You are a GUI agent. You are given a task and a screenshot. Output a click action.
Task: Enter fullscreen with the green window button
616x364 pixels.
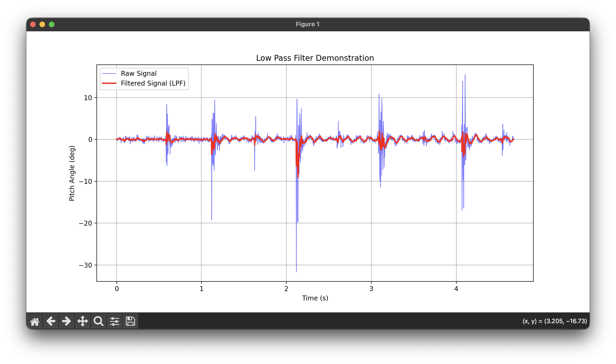click(x=52, y=24)
